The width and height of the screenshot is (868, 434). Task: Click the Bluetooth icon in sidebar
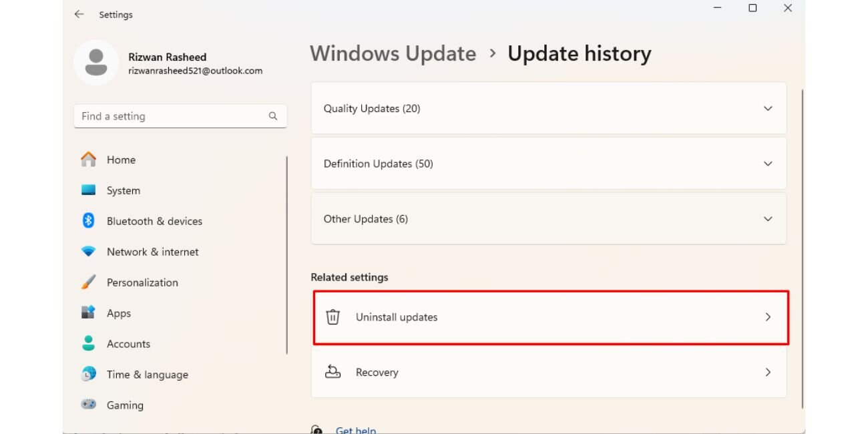point(88,221)
